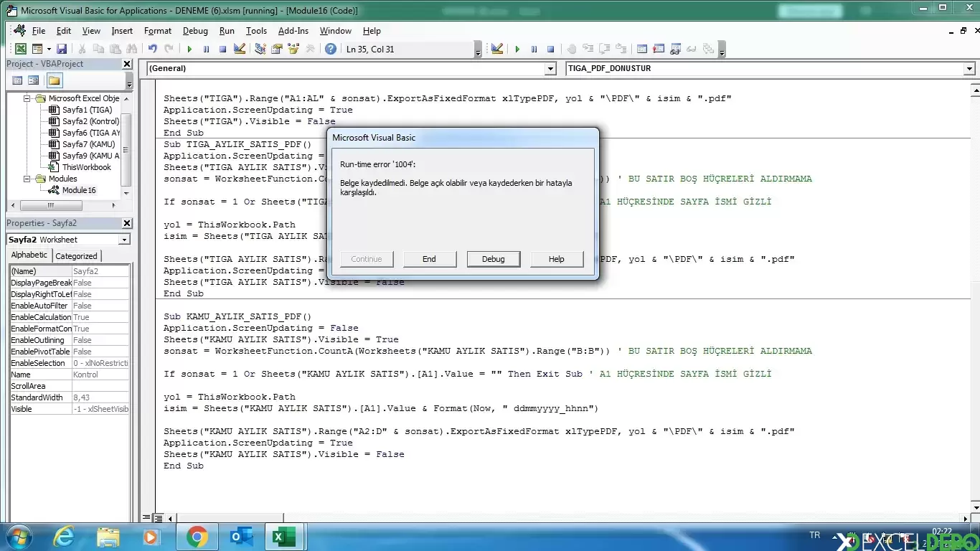
Task: Open the File menu
Action: click(39, 31)
